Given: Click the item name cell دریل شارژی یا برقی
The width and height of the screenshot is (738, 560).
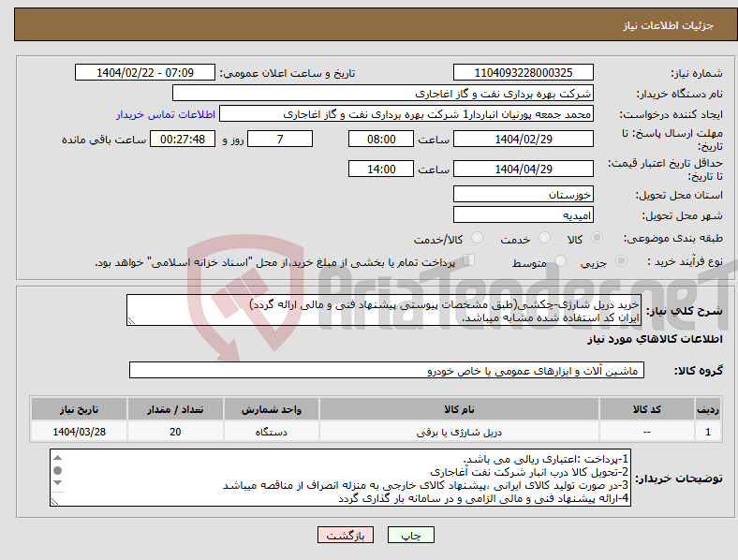Looking at the screenshot, I should click(x=459, y=432).
